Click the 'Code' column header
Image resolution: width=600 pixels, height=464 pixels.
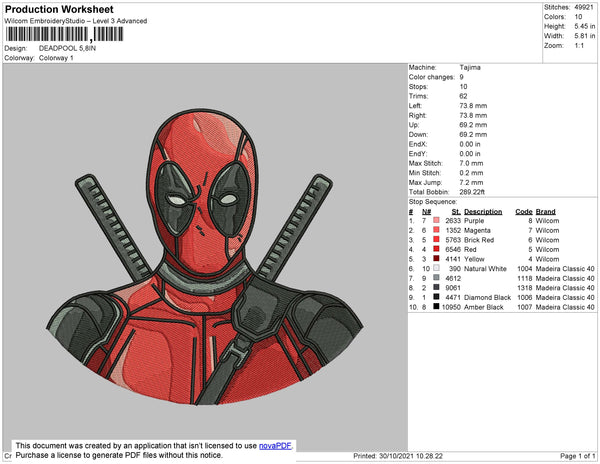[x=524, y=212]
